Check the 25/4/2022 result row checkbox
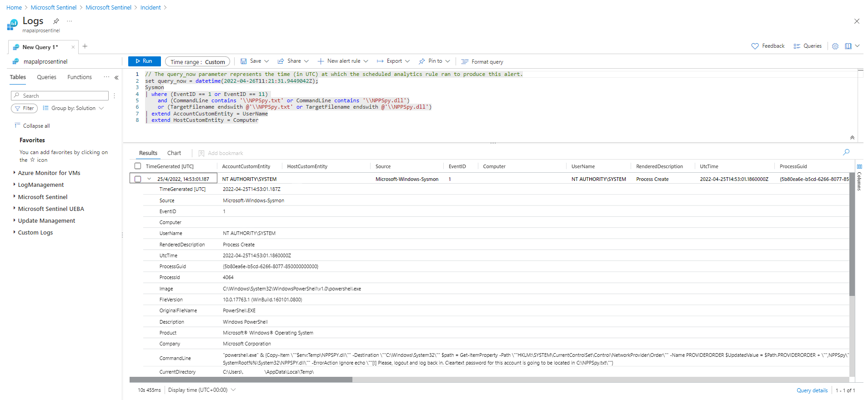Image resolution: width=868 pixels, height=400 pixels. point(138,179)
